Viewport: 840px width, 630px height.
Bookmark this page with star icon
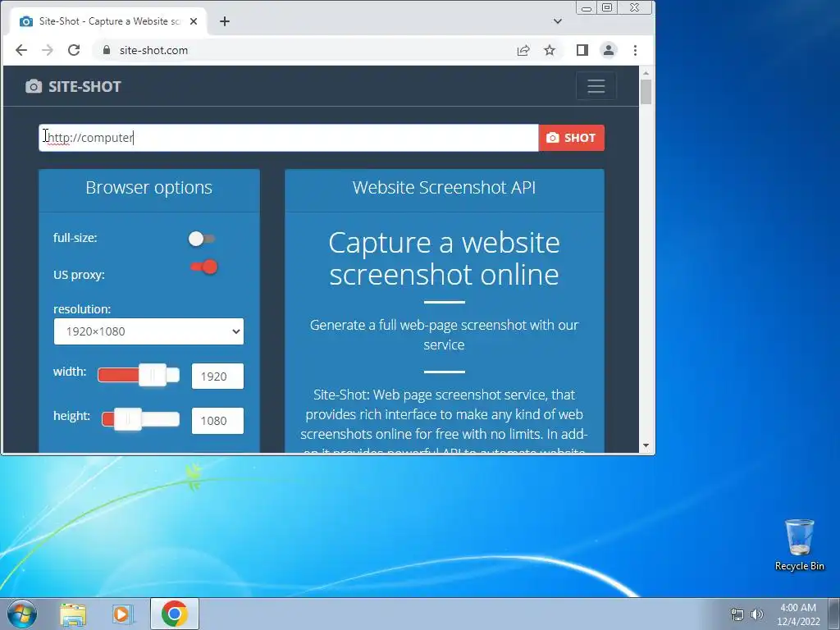pyautogui.click(x=550, y=50)
